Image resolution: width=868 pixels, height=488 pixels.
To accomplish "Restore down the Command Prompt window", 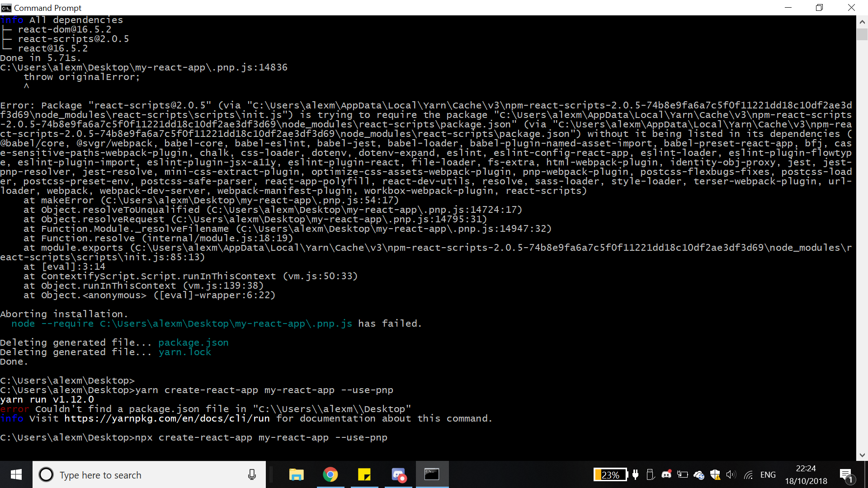I will (x=819, y=8).
